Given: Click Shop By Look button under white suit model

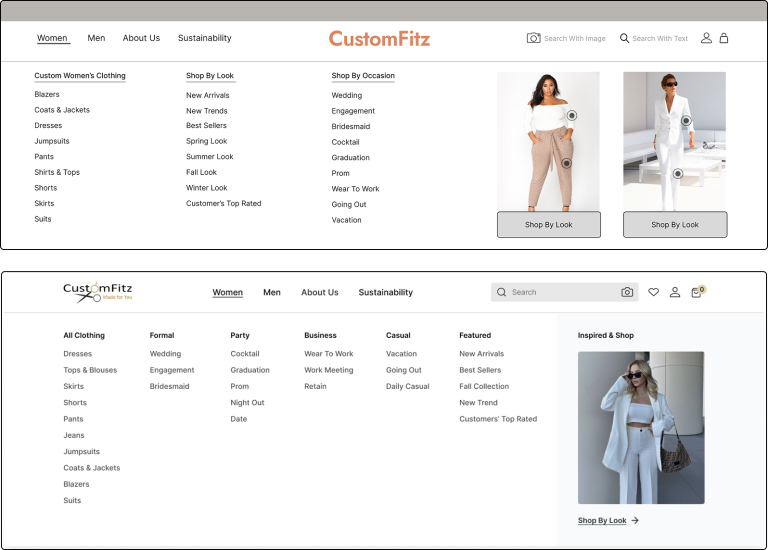Looking at the screenshot, I should [675, 225].
